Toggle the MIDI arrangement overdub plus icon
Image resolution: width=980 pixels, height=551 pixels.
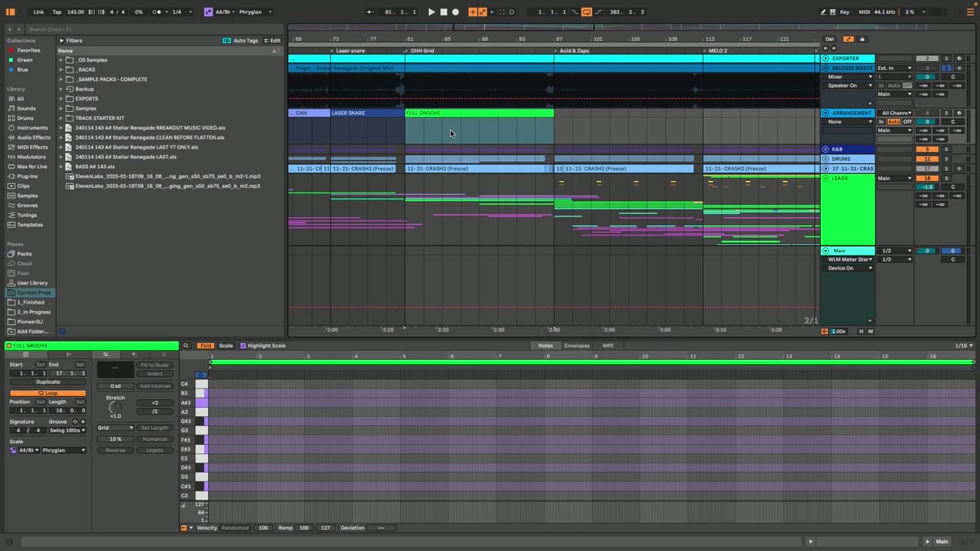pyautogui.click(x=472, y=12)
